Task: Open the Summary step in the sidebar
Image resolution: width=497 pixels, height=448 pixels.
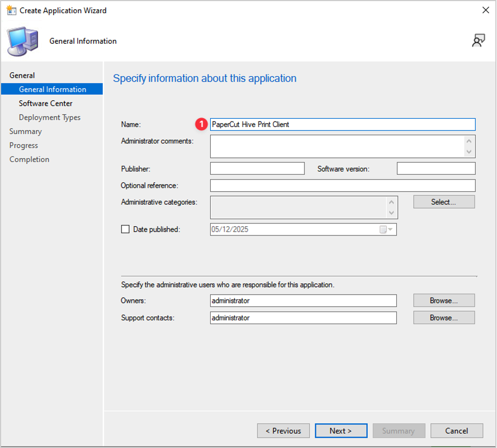Action: 25,131
